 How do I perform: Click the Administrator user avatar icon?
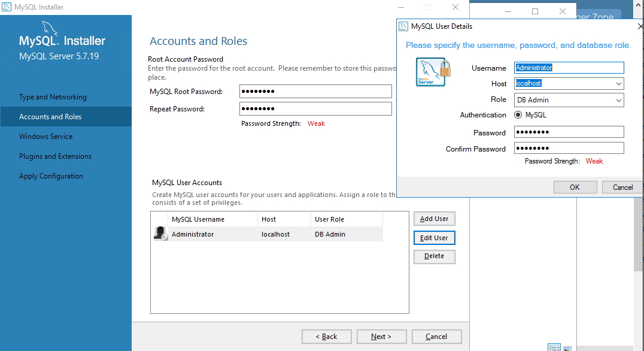point(160,234)
